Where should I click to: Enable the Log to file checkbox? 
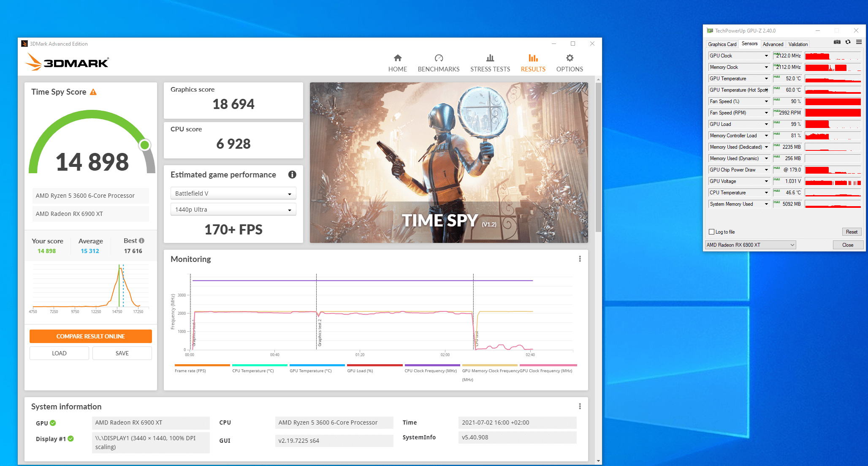(x=711, y=232)
